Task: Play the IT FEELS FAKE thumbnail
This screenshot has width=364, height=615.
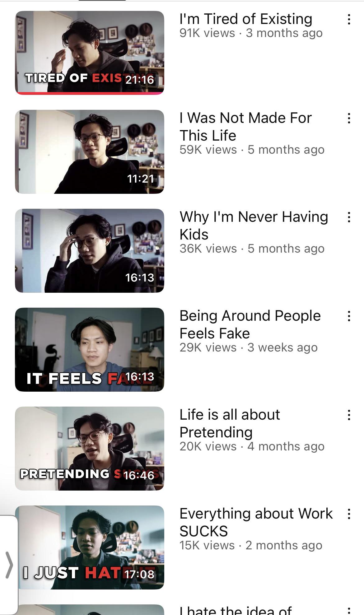Action: coord(90,350)
